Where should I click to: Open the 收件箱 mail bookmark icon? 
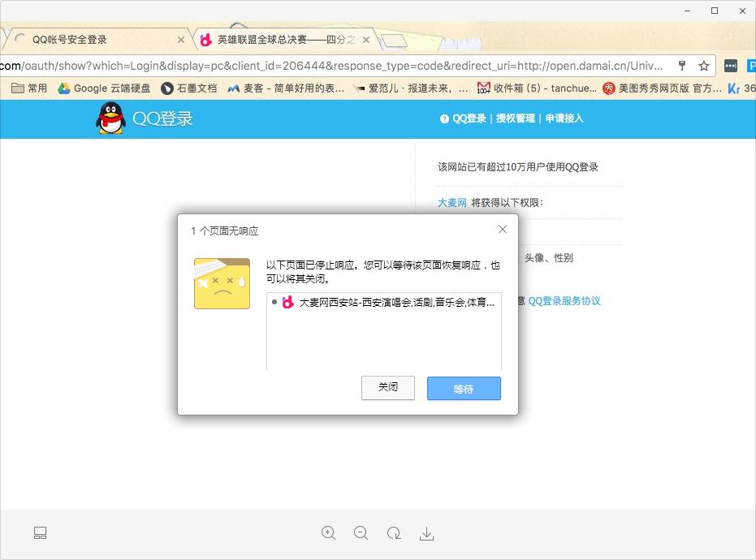[x=485, y=88]
